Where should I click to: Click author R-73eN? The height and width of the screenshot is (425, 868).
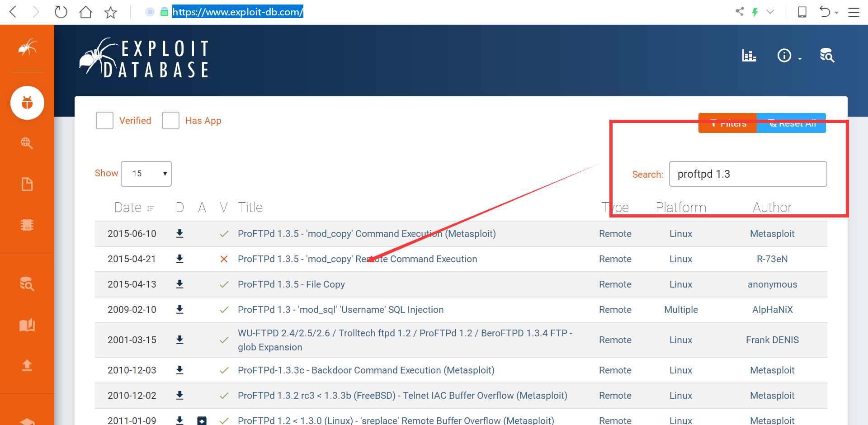pos(772,259)
